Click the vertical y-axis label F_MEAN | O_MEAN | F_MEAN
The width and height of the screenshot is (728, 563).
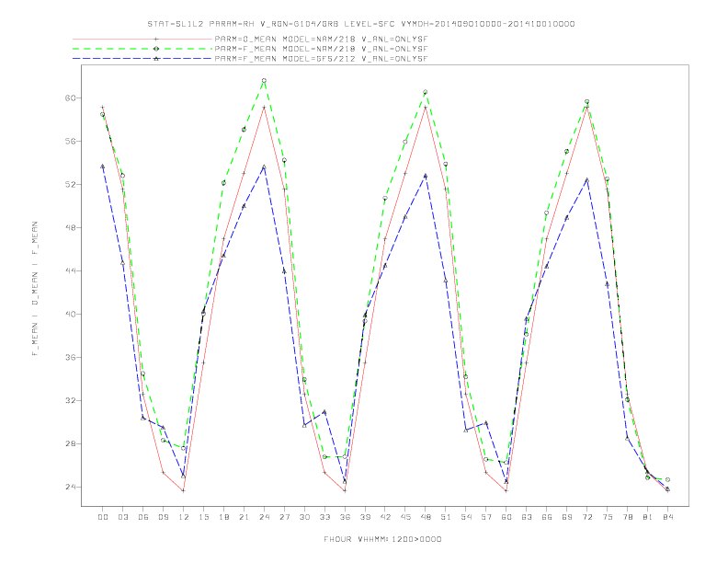[35, 289]
